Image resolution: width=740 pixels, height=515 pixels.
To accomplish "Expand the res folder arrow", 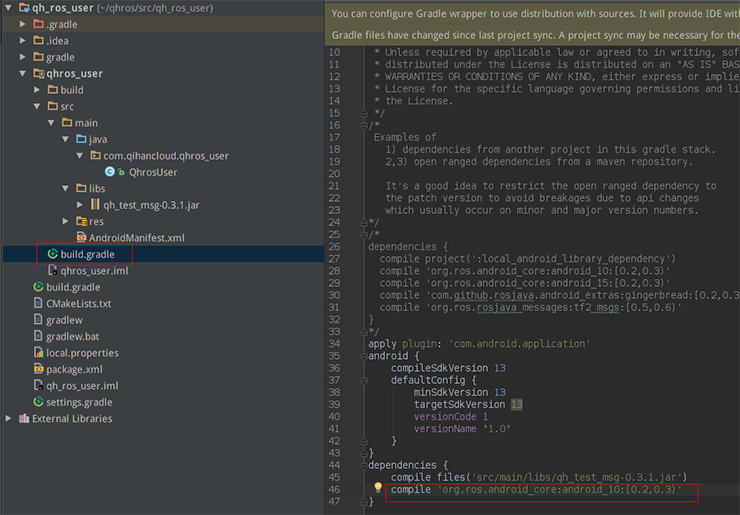I will tap(66, 221).
